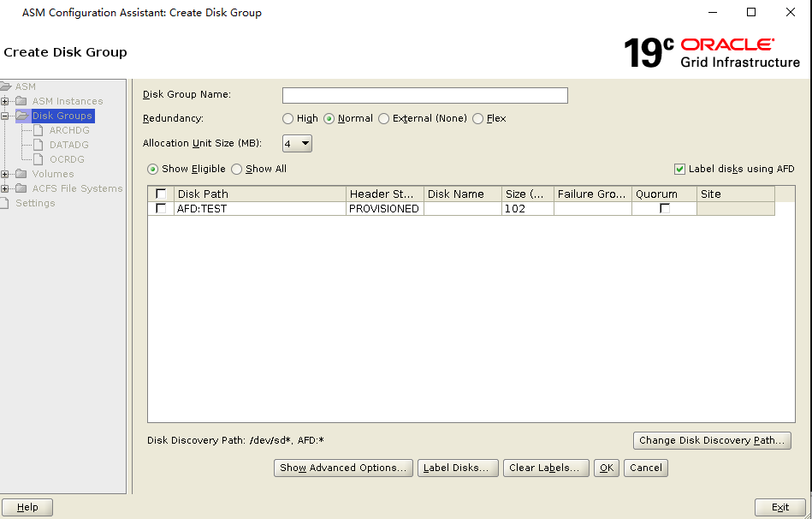
Task: Check the AFD:TEST disk row checkbox
Action: (160, 208)
